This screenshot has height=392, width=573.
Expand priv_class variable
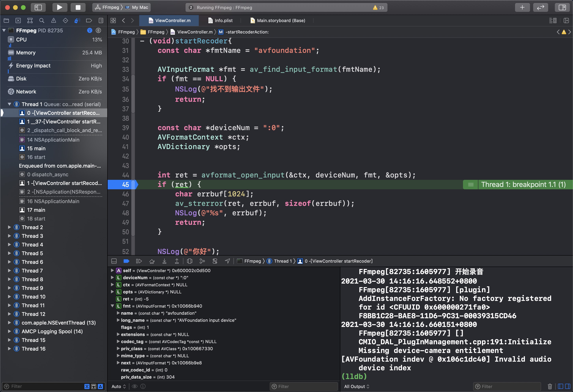pyautogui.click(x=118, y=349)
